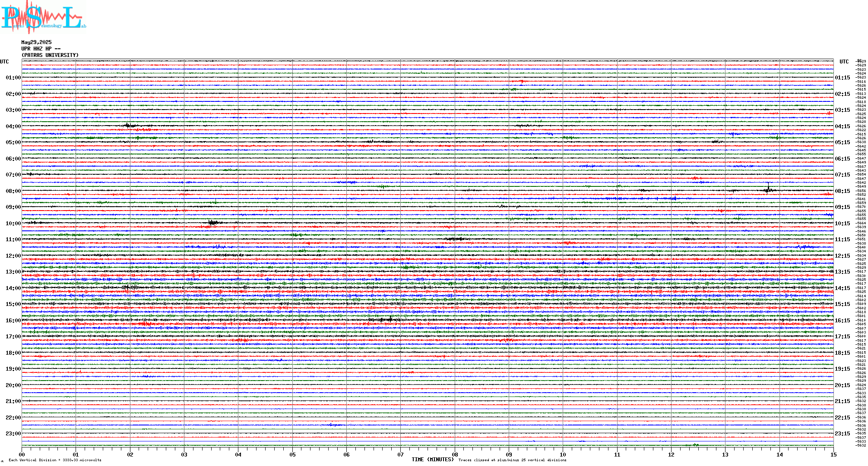Click the 08 minute tick label
The height and width of the screenshot is (466, 868).
(x=455, y=454)
